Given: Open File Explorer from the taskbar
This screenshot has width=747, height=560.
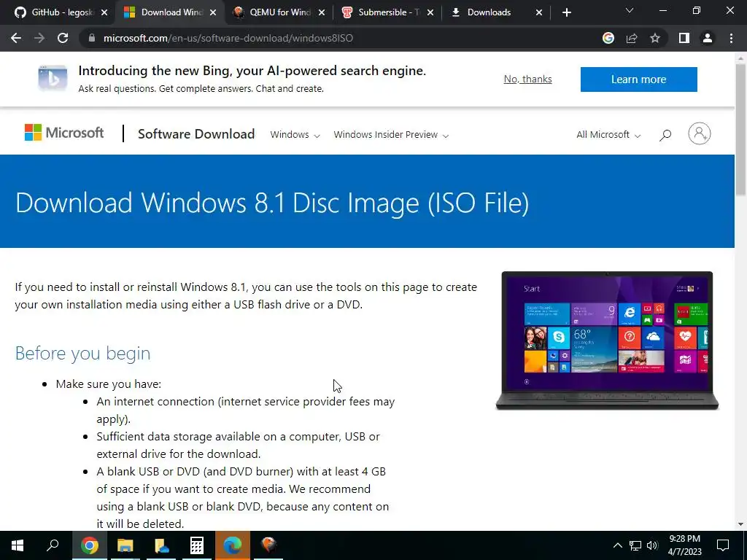Looking at the screenshot, I should [x=125, y=545].
